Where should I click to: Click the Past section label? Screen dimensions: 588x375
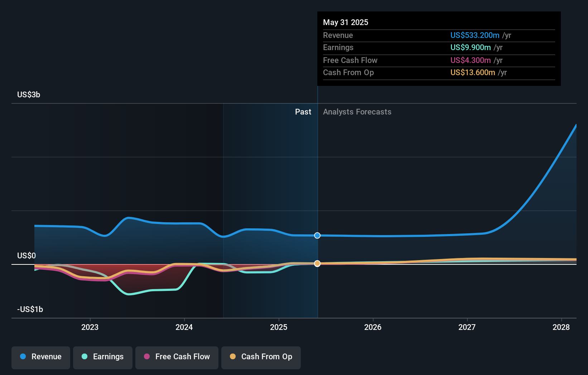click(x=303, y=112)
